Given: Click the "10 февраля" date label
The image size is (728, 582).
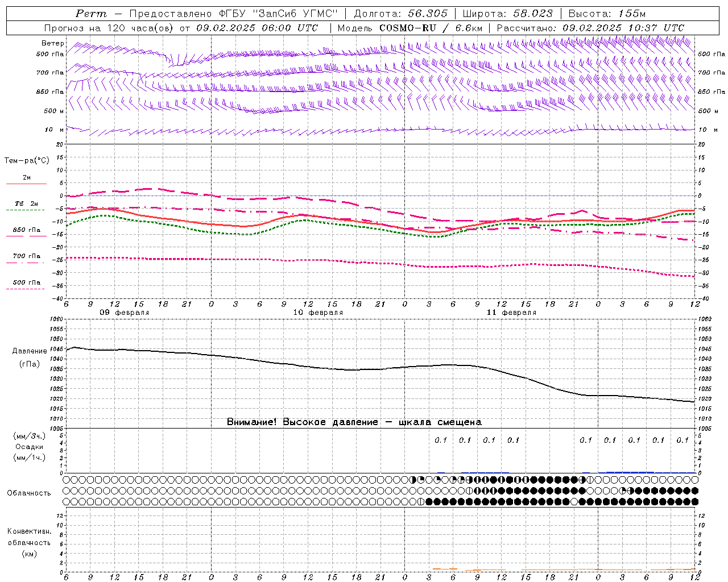Looking at the screenshot, I should [x=318, y=313].
